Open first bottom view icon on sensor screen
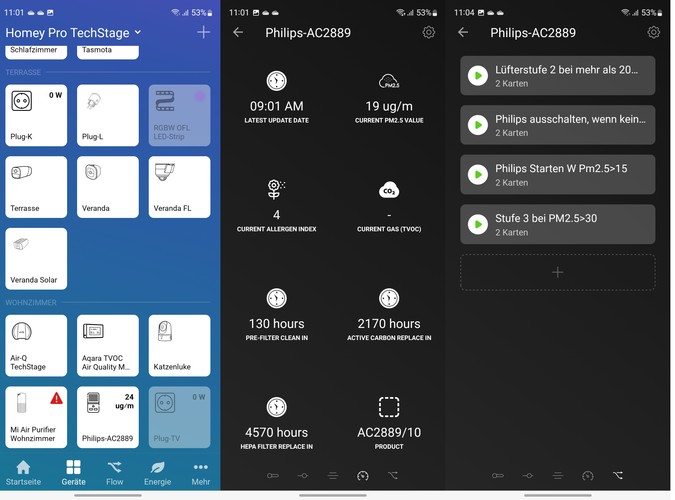675x500 pixels. click(273, 475)
